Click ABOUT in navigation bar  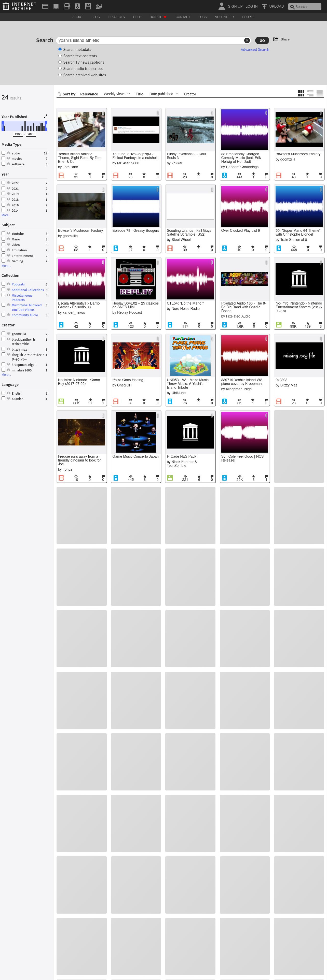click(78, 17)
